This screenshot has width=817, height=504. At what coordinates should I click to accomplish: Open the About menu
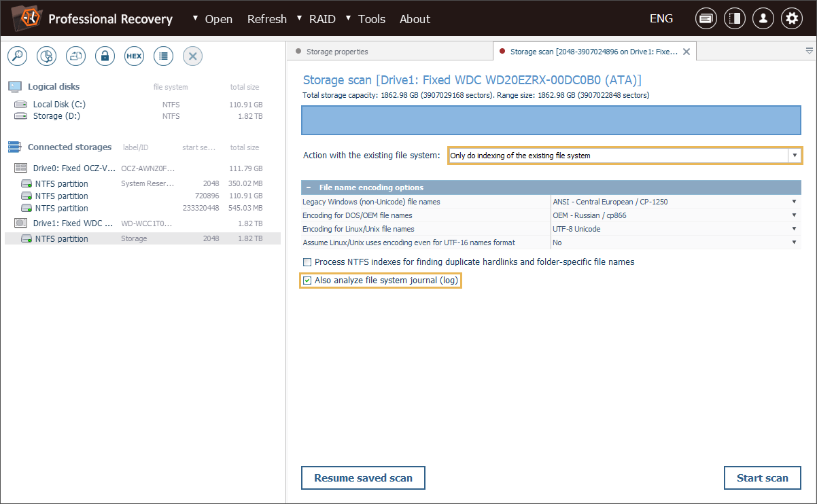coord(415,19)
